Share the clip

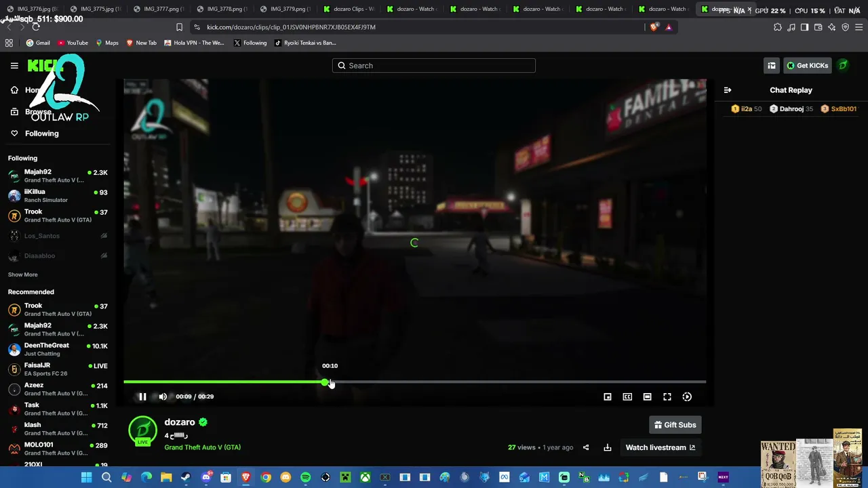(x=586, y=447)
